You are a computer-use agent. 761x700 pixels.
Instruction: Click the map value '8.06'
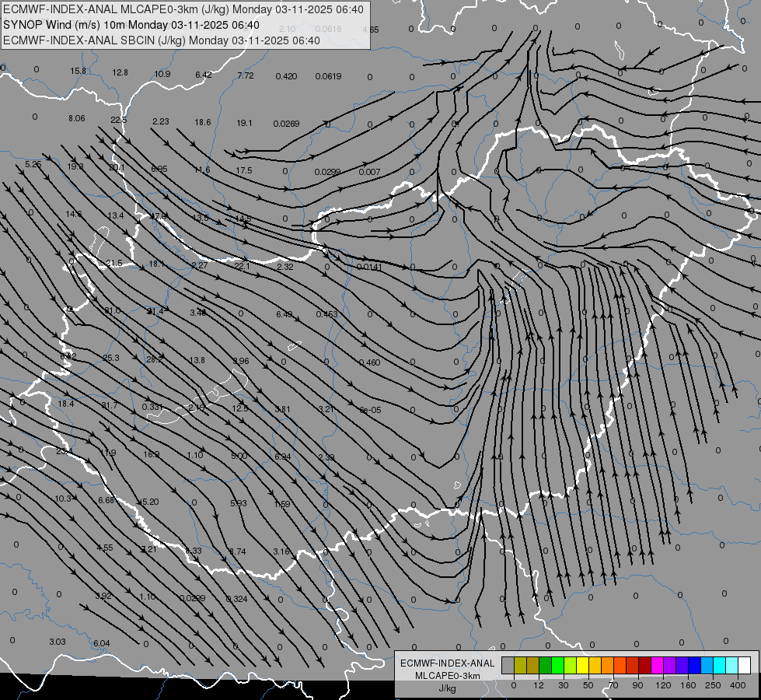(x=77, y=118)
